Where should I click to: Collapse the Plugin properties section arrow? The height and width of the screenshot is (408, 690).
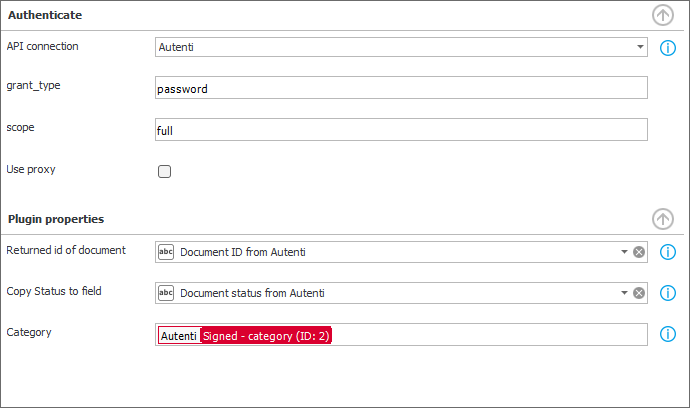click(x=663, y=219)
